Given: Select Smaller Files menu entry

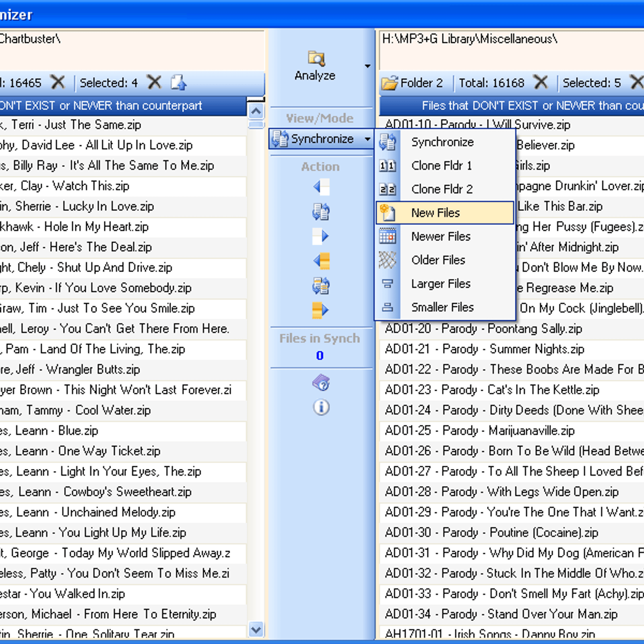Looking at the screenshot, I should pos(445,307).
